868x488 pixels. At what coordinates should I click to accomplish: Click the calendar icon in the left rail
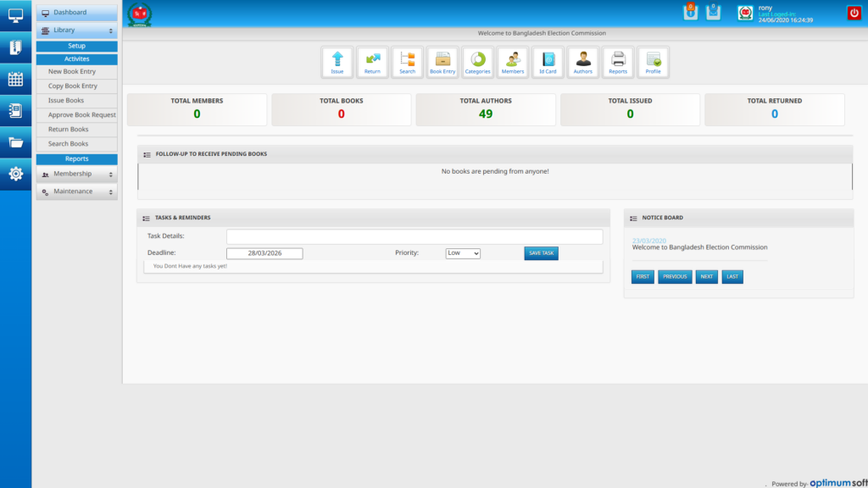pyautogui.click(x=14, y=80)
